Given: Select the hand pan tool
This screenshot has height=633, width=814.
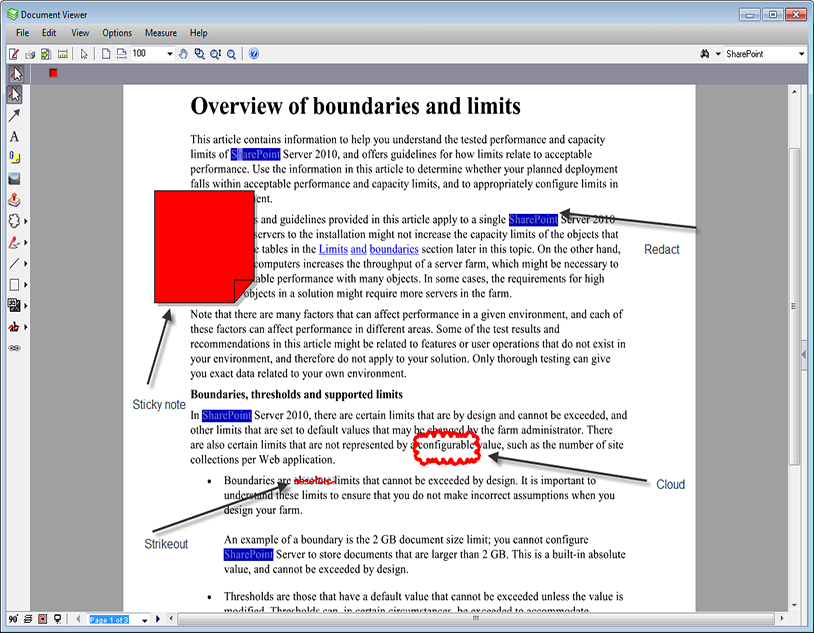Looking at the screenshot, I should pos(183,53).
